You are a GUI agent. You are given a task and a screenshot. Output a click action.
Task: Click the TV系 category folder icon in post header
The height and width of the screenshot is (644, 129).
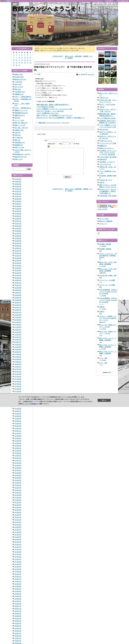(x=35, y=74)
